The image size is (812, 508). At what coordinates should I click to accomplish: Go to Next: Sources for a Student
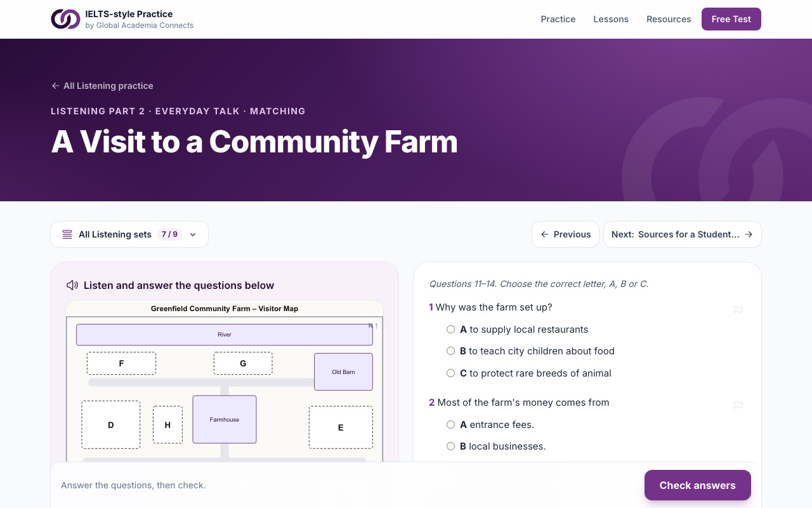(x=683, y=234)
